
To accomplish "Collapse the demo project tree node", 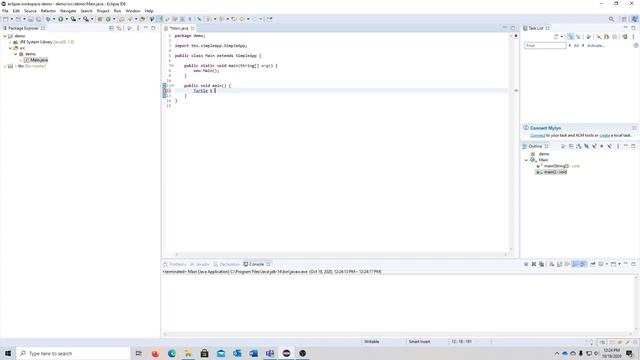I will point(5,36).
